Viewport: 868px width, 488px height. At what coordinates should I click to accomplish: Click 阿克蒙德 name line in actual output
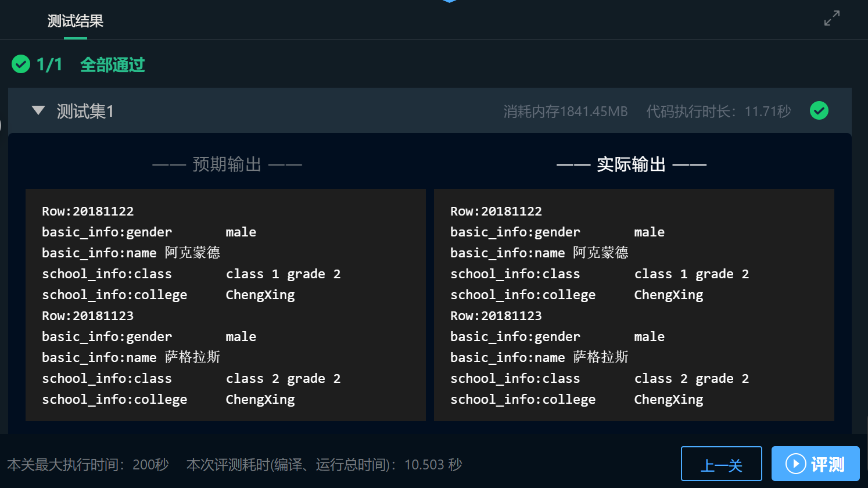coord(540,253)
